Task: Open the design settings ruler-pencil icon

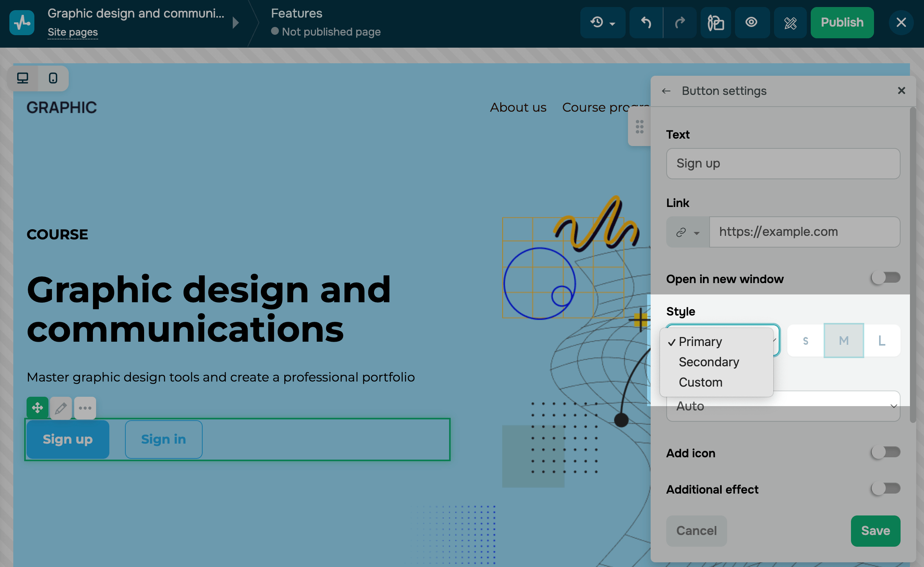Action: pyautogui.click(x=790, y=23)
